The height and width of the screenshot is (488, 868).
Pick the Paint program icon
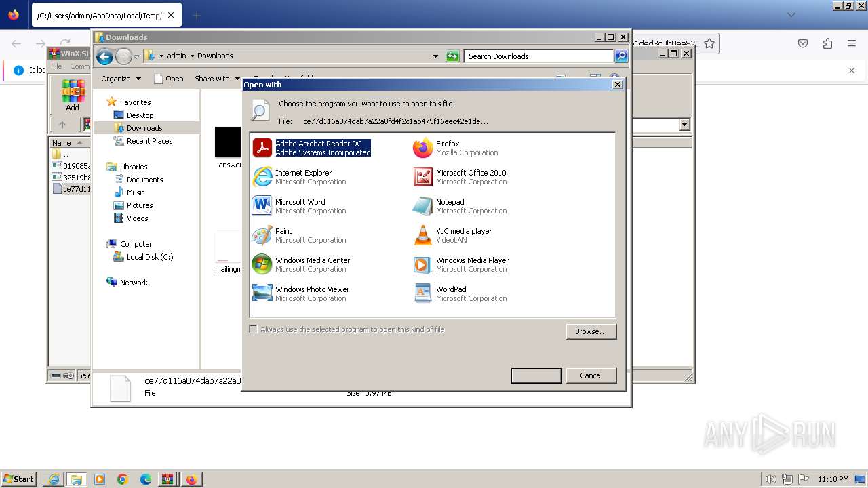coord(262,235)
